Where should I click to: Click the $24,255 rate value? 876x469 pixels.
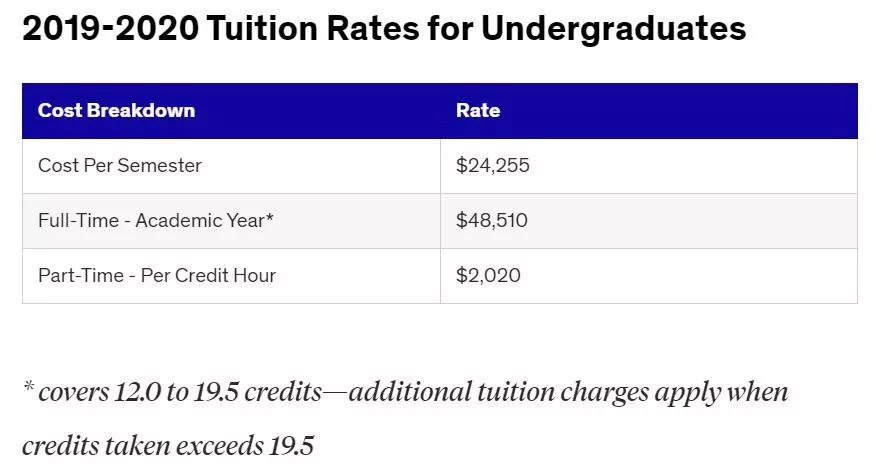point(492,165)
